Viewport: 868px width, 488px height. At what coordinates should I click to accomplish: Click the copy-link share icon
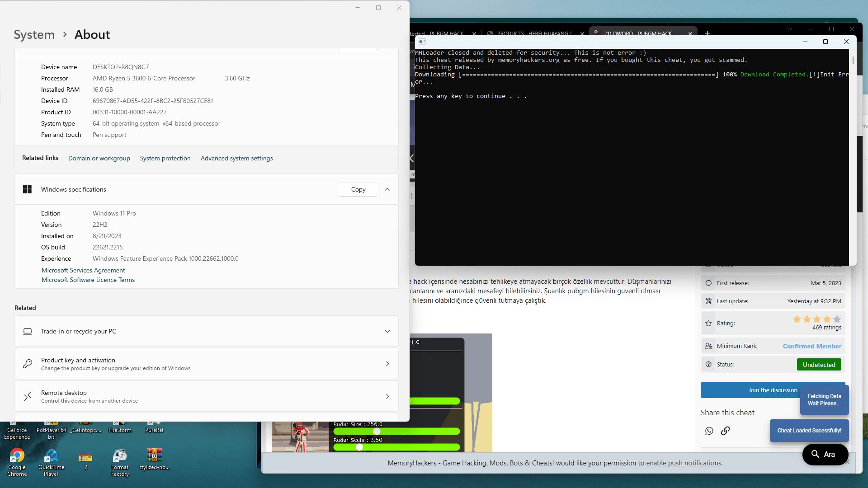[x=725, y=431]
